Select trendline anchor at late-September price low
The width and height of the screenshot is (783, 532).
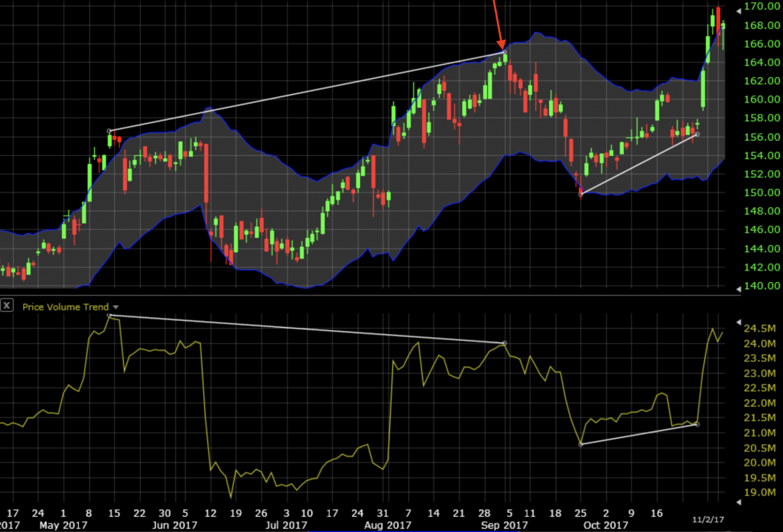point(581,194)
